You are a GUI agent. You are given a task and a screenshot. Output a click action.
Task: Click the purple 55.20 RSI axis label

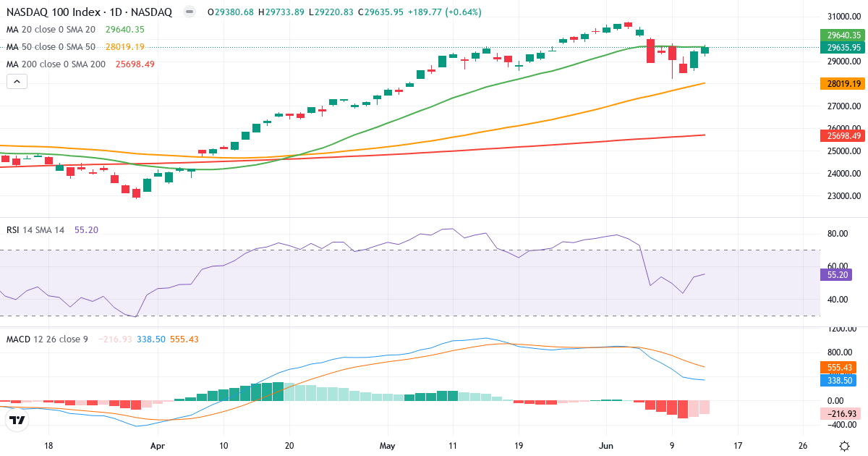(x=837, y=275)
